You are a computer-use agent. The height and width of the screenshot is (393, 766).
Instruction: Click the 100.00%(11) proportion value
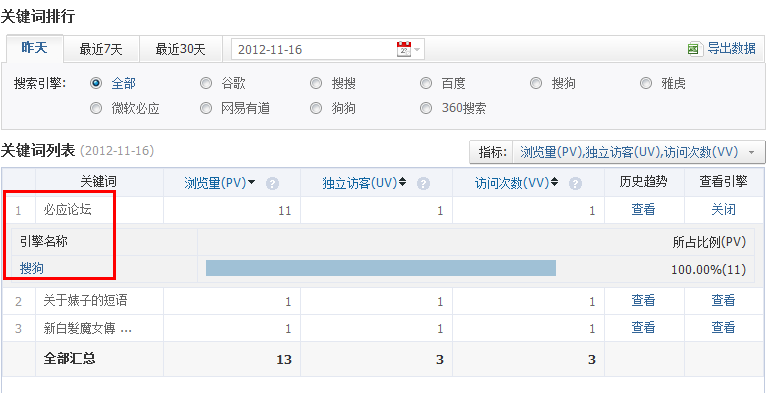click(x=708, y=269)
